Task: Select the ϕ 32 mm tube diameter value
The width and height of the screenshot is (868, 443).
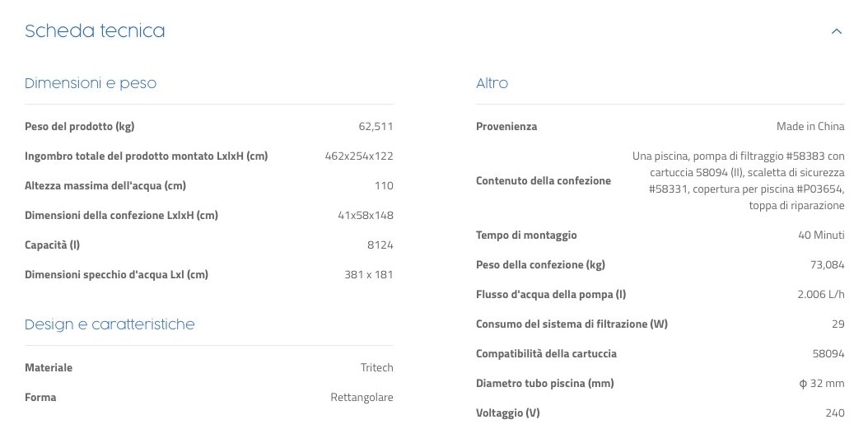Action: click(x=821, y=384)
